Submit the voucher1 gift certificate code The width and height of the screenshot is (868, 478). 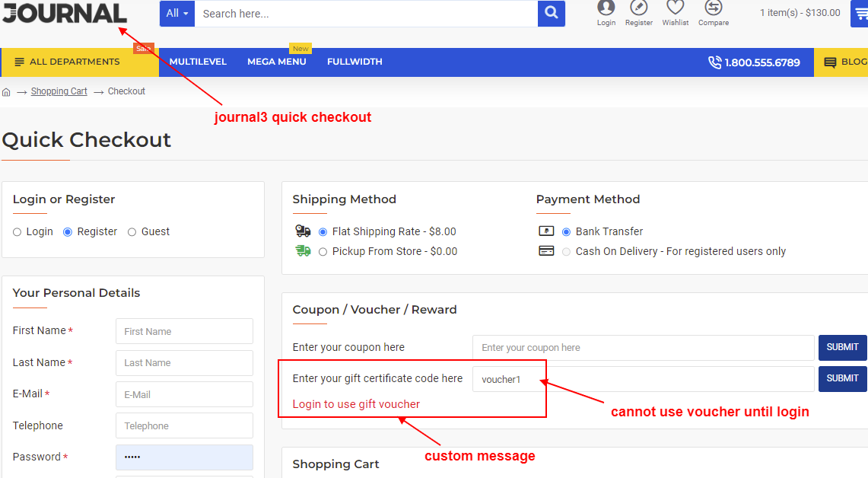[x=842, y=378]
